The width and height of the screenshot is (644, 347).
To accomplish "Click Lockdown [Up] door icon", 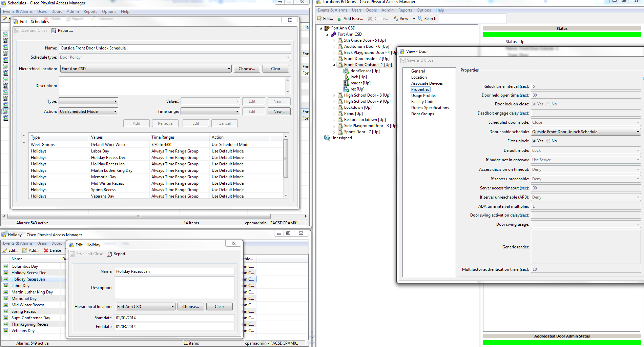I will [340, 107].
